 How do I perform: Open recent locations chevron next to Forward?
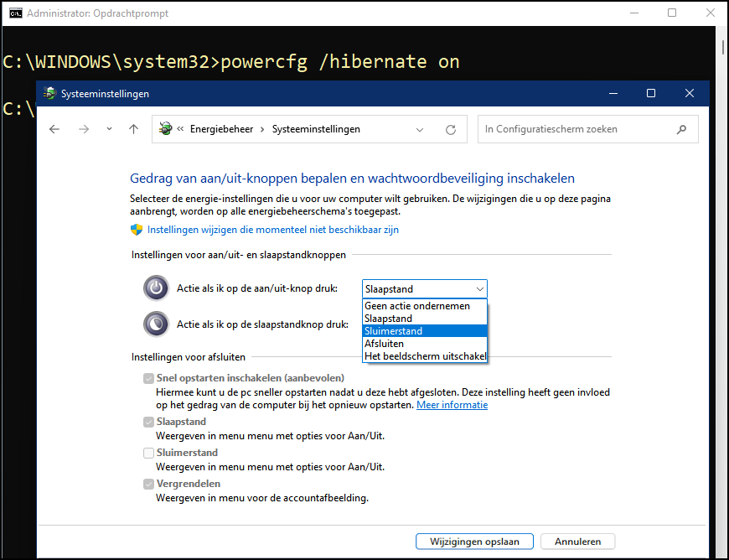[x=109, y=129]
